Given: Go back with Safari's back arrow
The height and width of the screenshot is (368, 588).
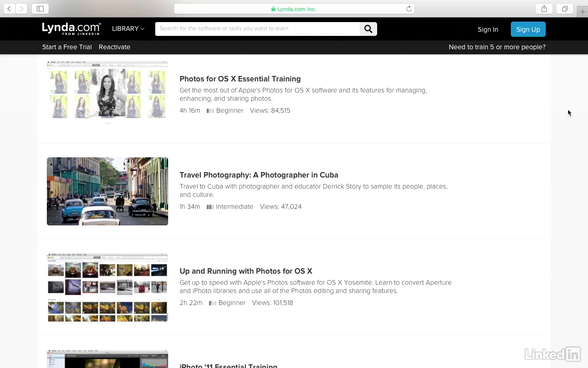Looking at the screenshot, I should 9,9.
